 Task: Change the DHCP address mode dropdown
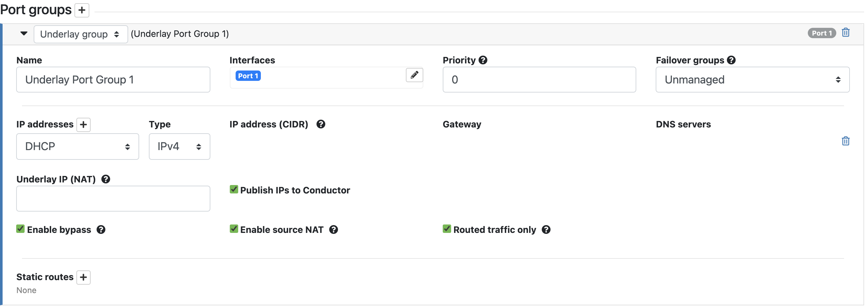pos(77,147)
